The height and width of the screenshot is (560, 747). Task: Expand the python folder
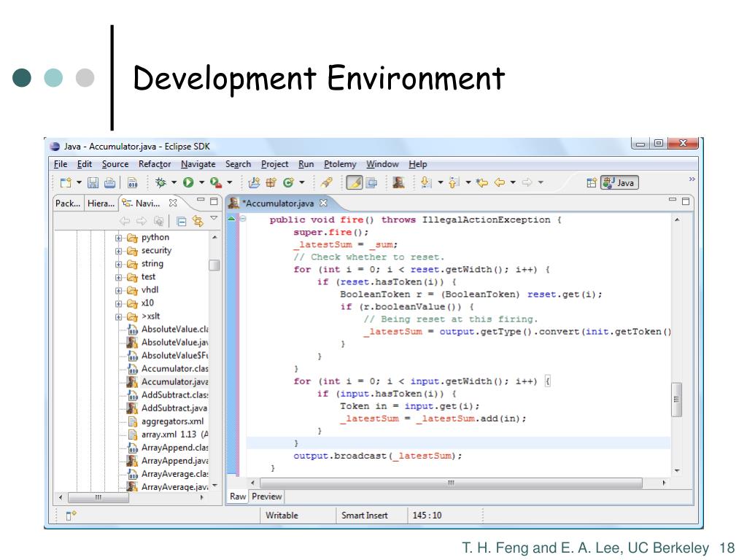point(118,238)
